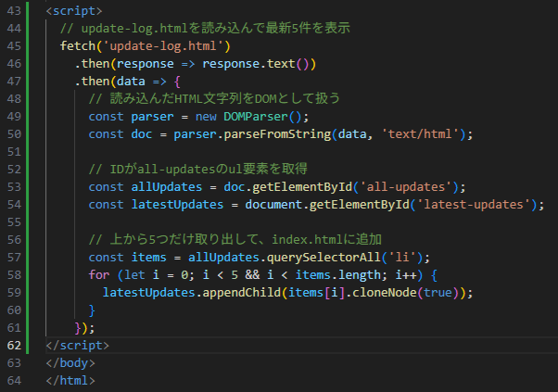558x392 pixels.
Task: Click the allUpdates variable on line 53
Action: 167,187
